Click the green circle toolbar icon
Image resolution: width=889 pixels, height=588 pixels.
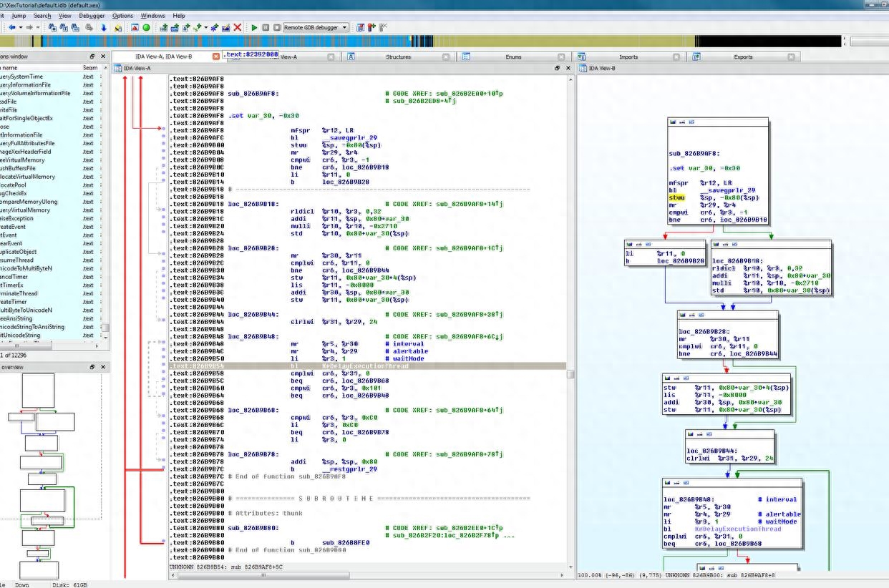tap(146, 27)
